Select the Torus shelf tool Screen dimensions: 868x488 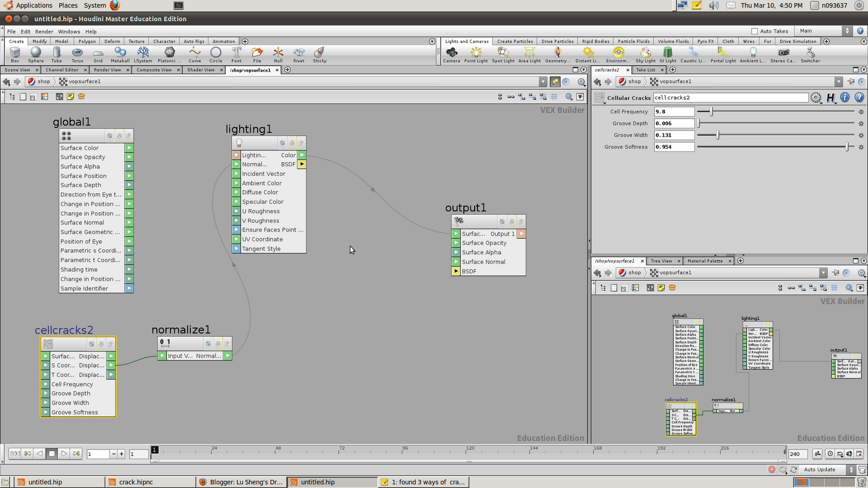(78, 54)
